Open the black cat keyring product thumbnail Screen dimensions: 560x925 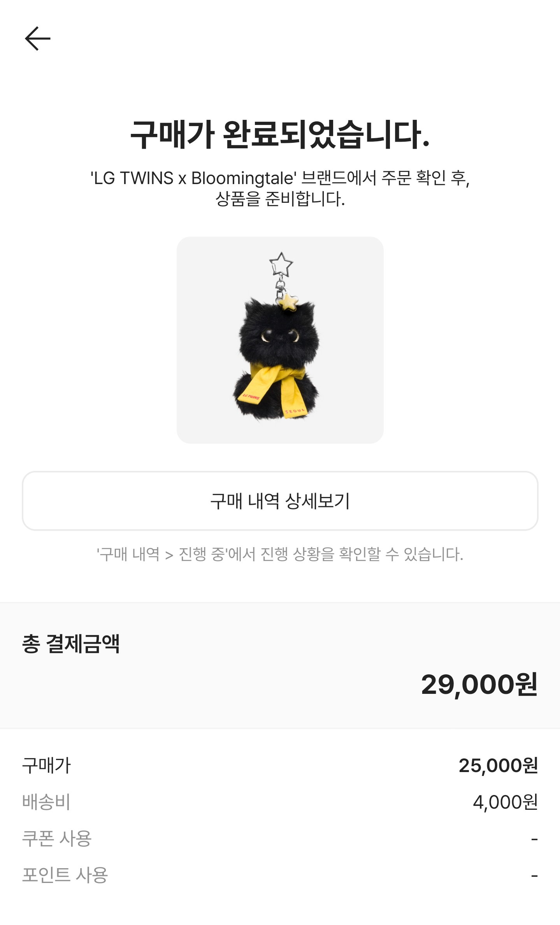click(280, 340)
